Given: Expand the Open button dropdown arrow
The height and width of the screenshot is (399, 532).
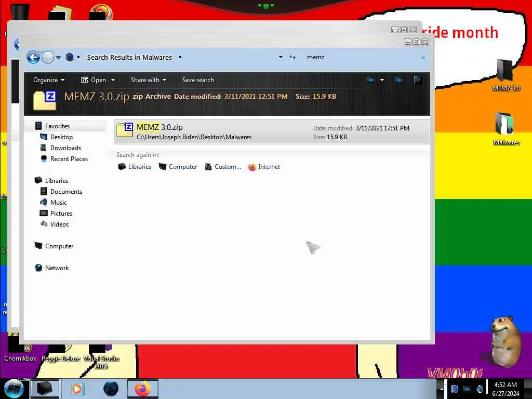Looking at the screenshot, I should 113,80.
